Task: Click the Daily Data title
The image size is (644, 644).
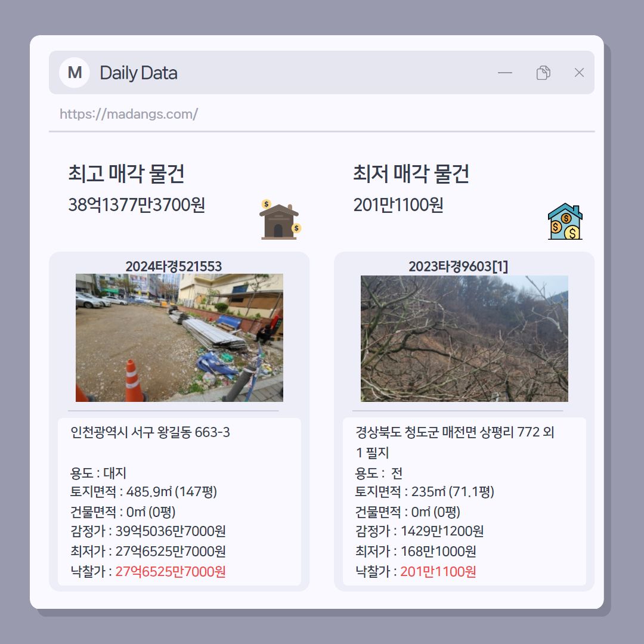Action: (138, 73)
